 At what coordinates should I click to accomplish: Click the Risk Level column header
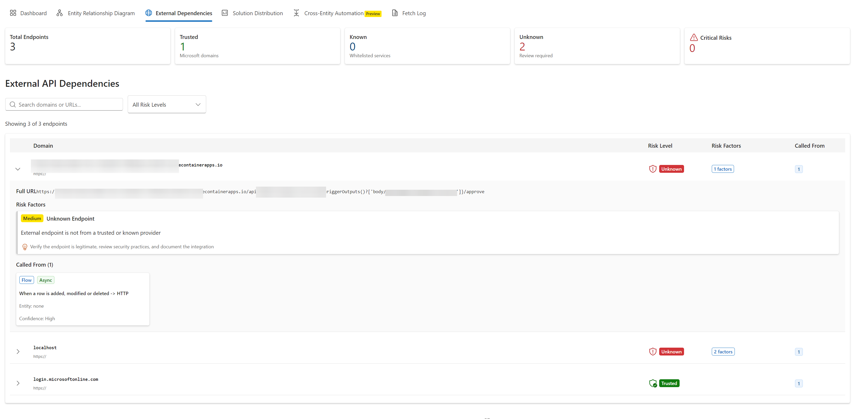660,145
